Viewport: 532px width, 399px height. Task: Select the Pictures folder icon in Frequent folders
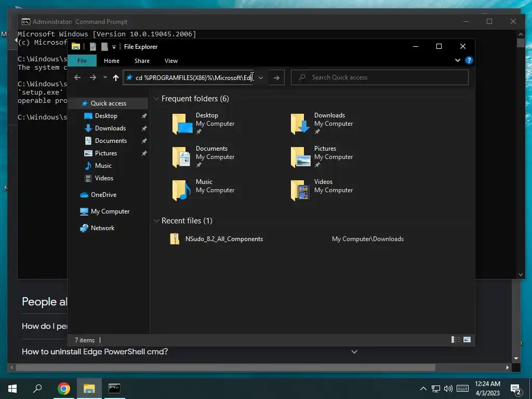301,157
